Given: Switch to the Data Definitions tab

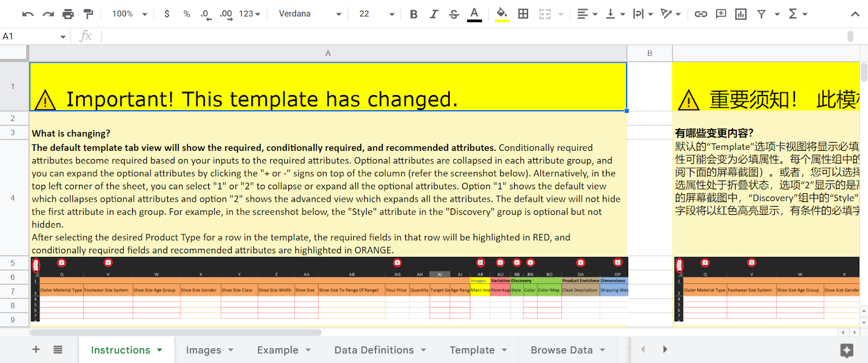Looking at the screenshot, I should pyautogui.click(x=374, y=350).
